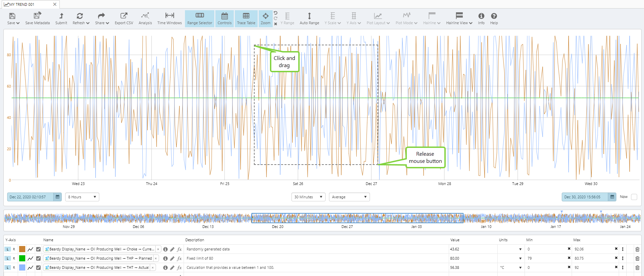Viewport: 644px width, 276px height.
Task: Open the 30 Minutes interval dropdown
Action: tap(309, 197)
